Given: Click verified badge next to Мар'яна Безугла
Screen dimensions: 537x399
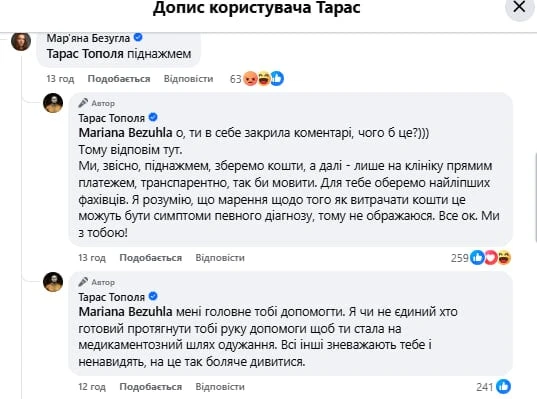Looking at the screenshot, I should coord(138,37).
